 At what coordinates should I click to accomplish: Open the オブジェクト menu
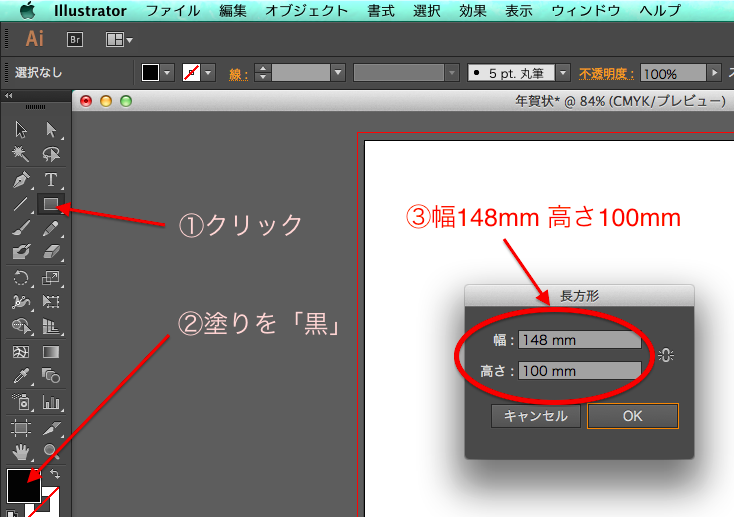pyautogui.click(x=307, y=11)
